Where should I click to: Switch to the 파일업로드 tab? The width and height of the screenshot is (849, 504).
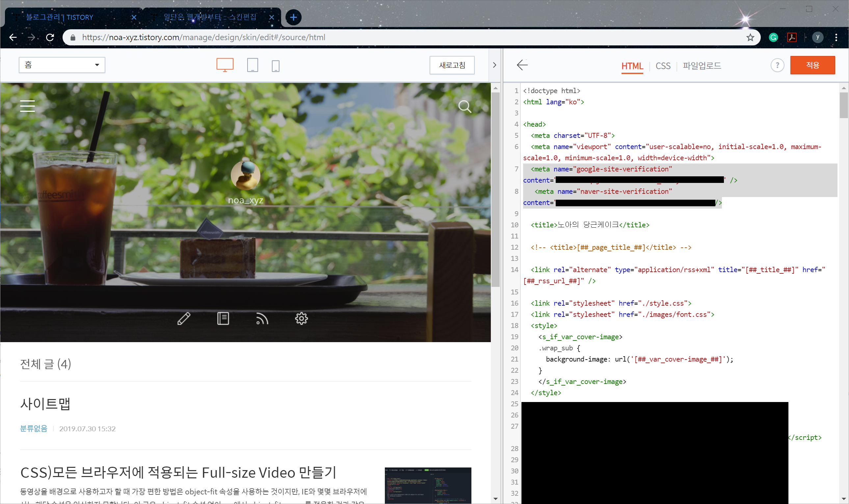(x=702, y=65)
